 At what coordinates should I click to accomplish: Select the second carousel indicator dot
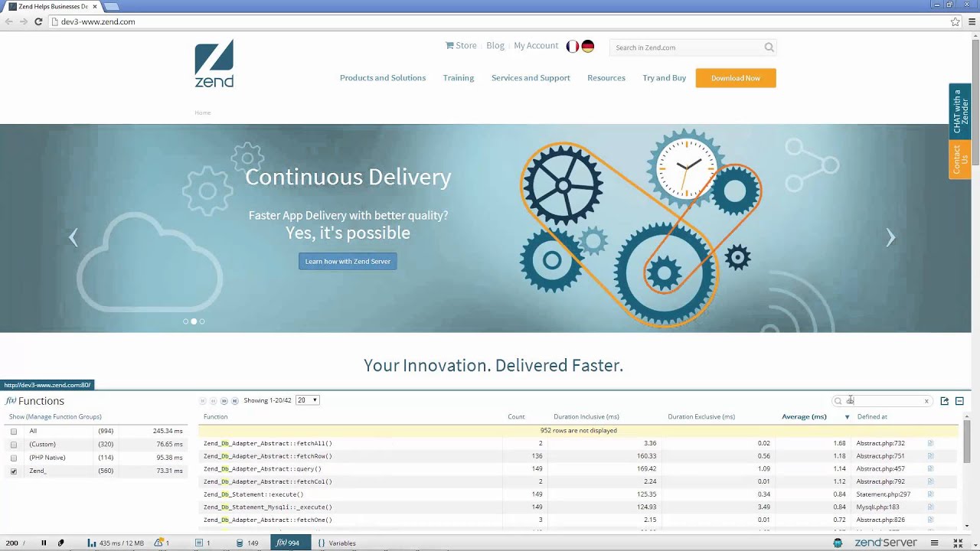click(194, 321)
